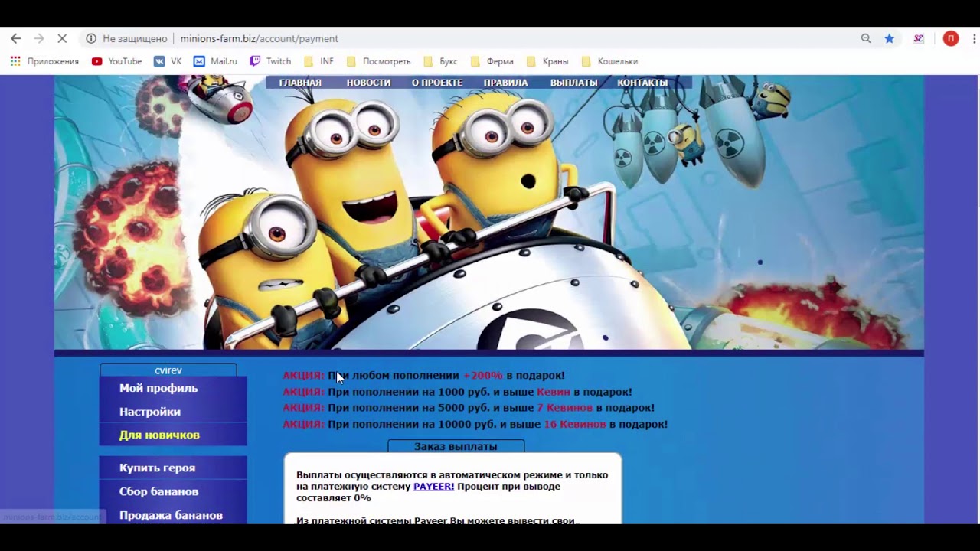980x551 pixels.
Task: Open НОВОСТИ in site menu
Action: coord(368,83)
